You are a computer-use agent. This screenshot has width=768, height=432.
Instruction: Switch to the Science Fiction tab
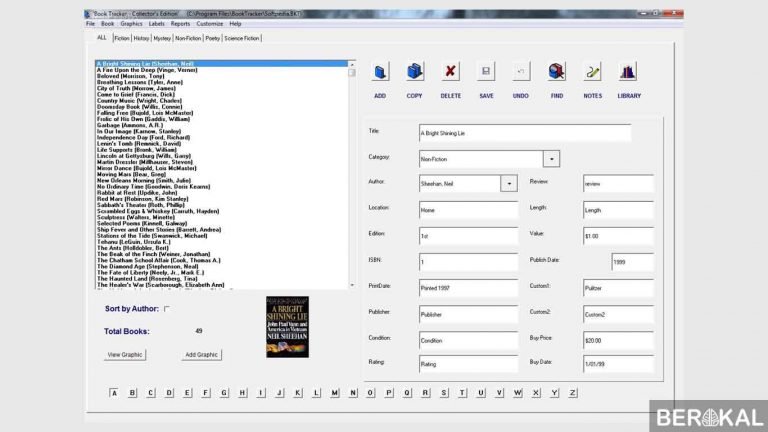coord(242,38)
